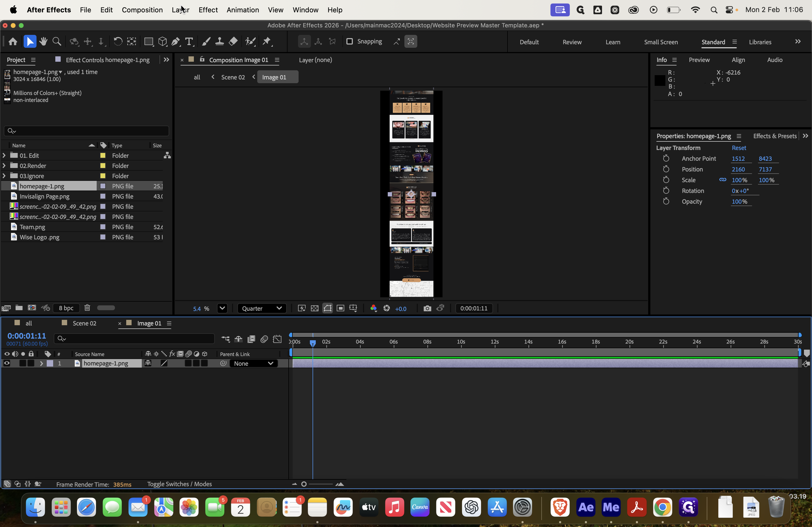812x527 pixels.
Task: Activate the Type tool
Action: coord(189,42)
